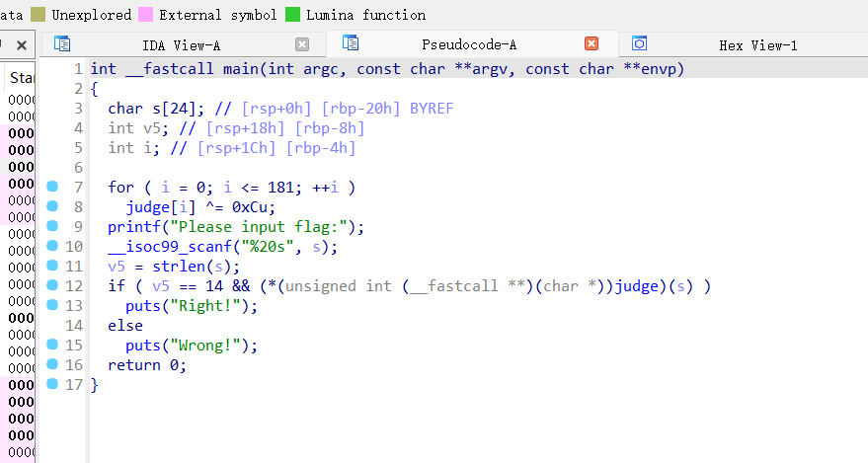This screenshot has height=463, width=868.
Task: Click the Unexplored color legend swatch
Action: coord(38,15)
